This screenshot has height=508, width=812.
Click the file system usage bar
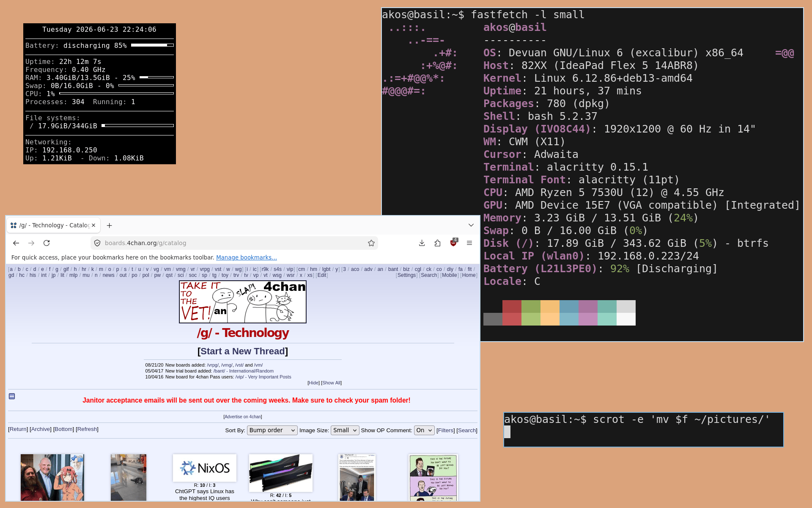(137, 126)
